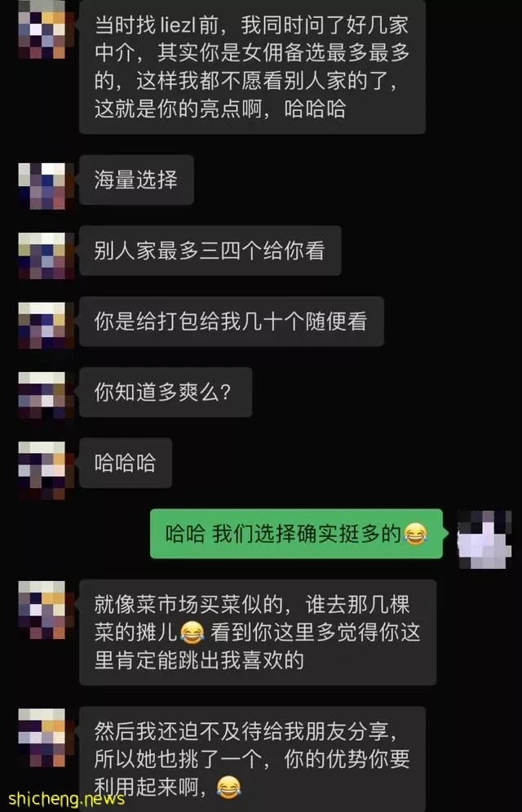Select message starting 就像菜市场买菜似的
The image size is (522, 812).
click(x=258, y=632)
